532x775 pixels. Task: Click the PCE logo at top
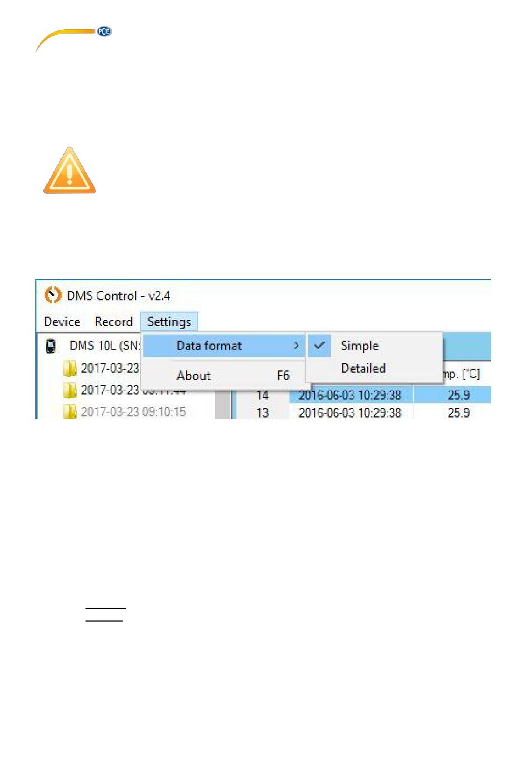(73, 39)
